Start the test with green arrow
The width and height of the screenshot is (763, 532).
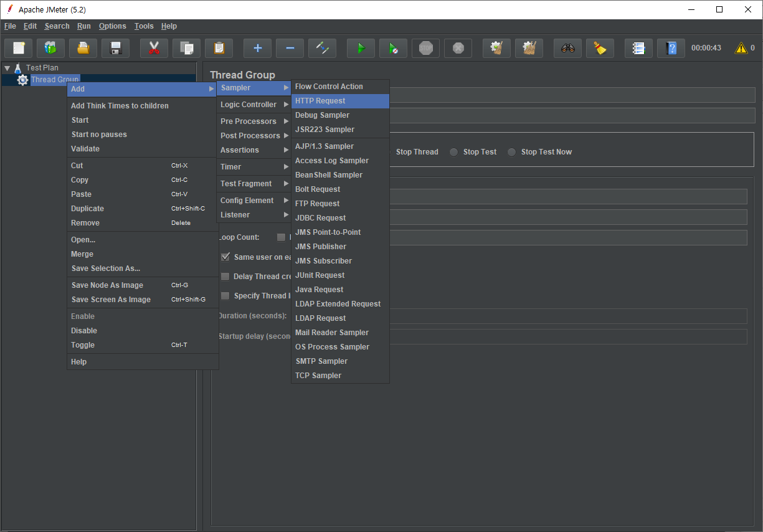point(361,48)
